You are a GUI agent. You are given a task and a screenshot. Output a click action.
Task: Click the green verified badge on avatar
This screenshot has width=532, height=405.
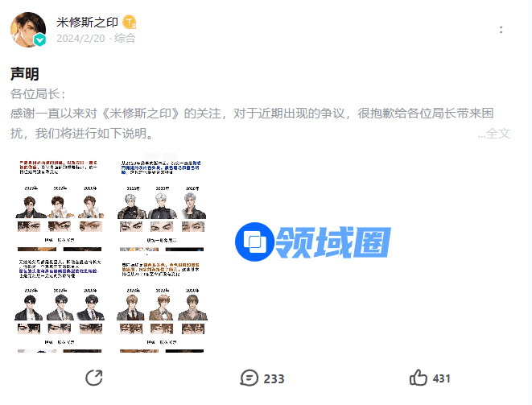pos(40,40)
